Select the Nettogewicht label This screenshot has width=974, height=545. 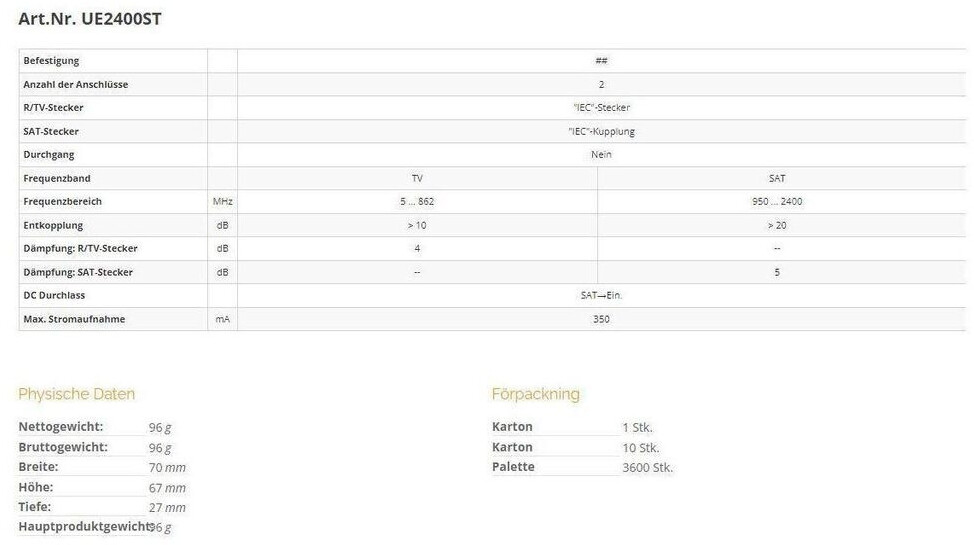(x=61, y=427)
